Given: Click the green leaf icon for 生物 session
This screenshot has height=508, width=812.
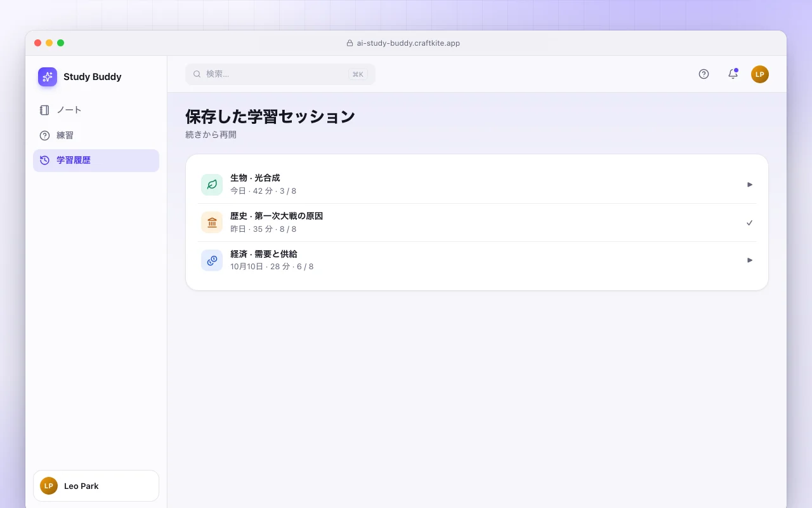Looking at the screenshot, I should click(212, 185).
